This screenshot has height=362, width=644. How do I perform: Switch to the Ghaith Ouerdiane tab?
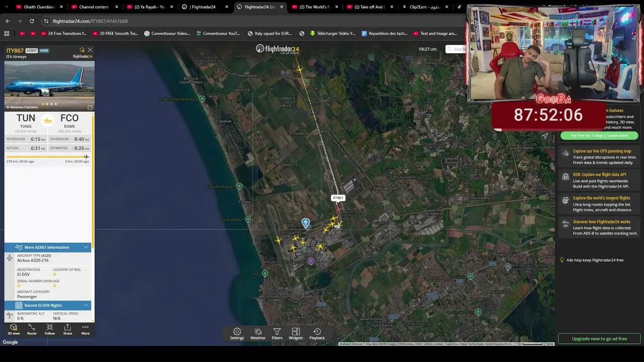tap(40, 7)
